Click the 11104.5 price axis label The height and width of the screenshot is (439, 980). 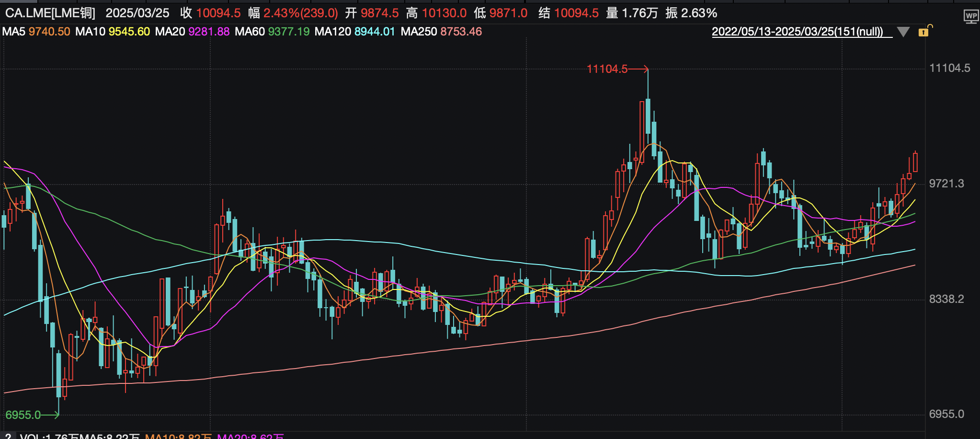[x=949, y=68]
